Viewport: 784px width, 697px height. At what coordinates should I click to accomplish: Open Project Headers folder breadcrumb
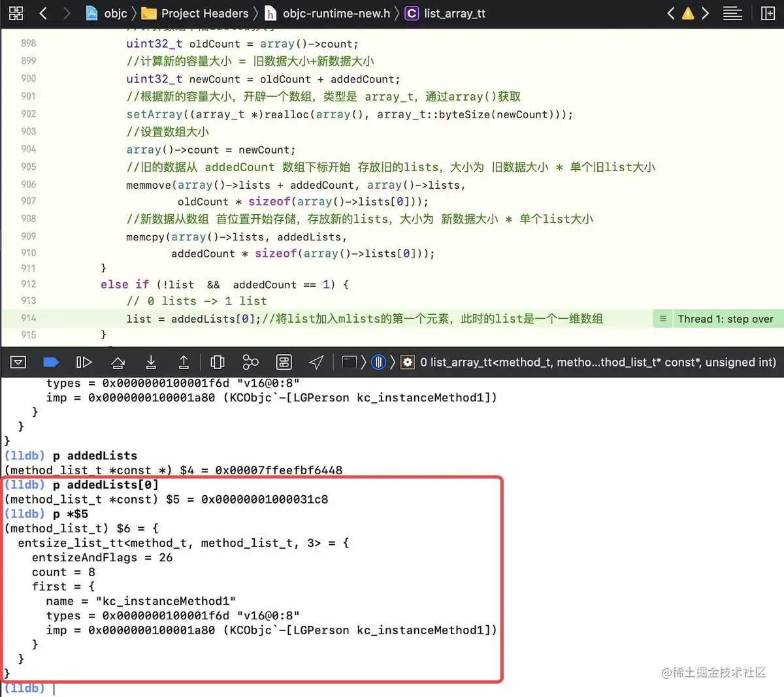(195, 13)
